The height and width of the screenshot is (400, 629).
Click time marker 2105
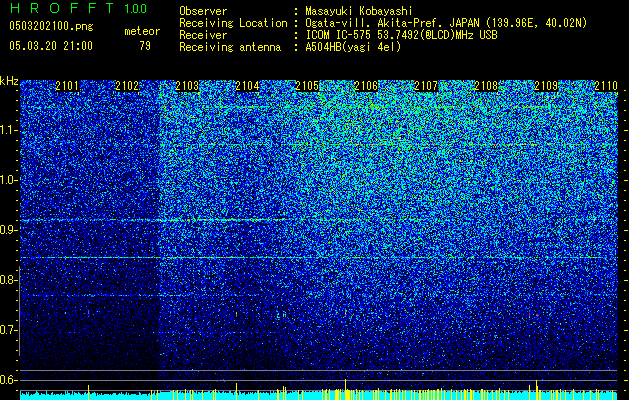(307, 85)
